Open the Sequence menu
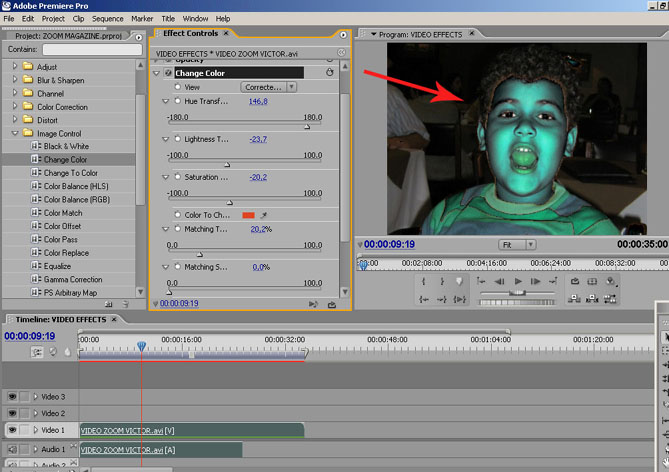Image resolution: width=669 pixels, height=472 pixels. pos(107,18)
